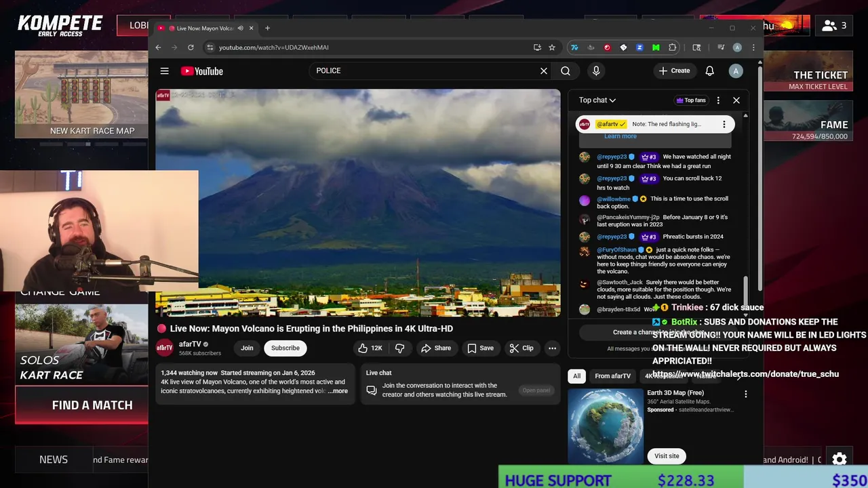
Task: Click @Sawtooth_Jack username in chat
Action: coord(620,282)
